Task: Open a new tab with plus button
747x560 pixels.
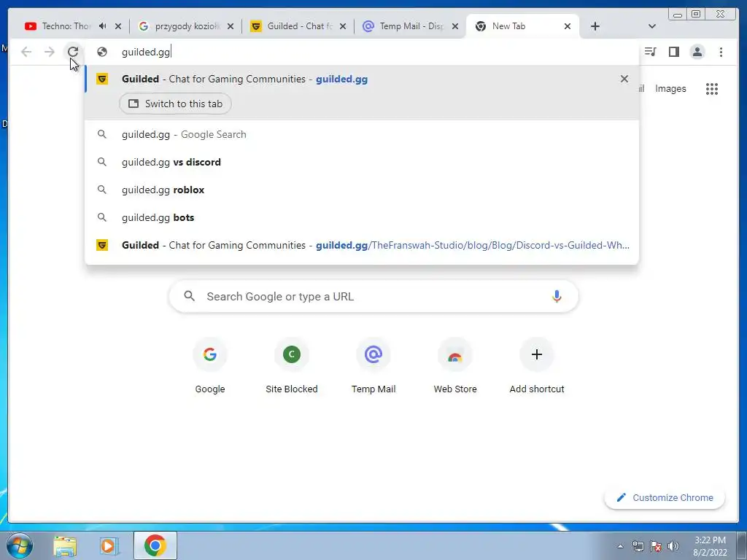Action: tap(595, 26)
